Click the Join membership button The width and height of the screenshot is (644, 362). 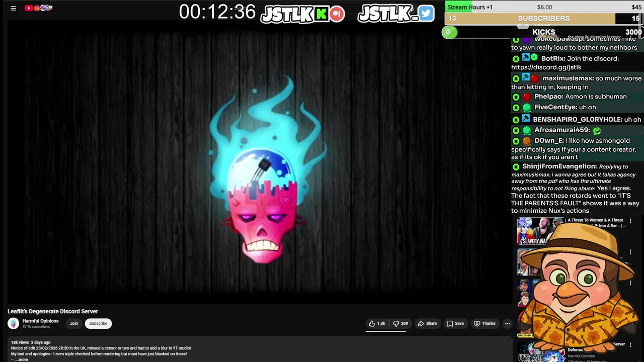pos(74,323)
